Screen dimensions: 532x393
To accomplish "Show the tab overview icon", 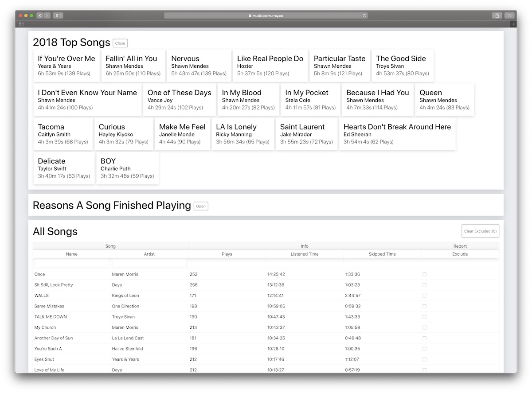I will [509, 16].
